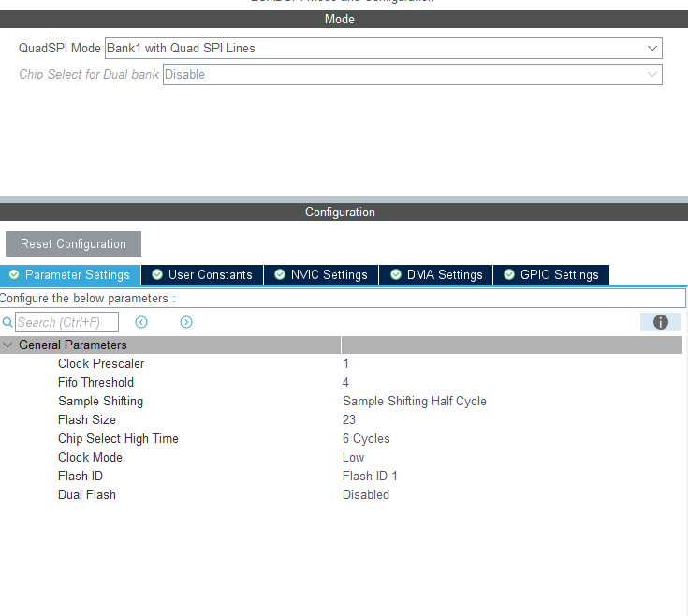Image resolution: width=688 pixels, height=616 pixels.
Task: Click the Reset Configuration button
Action: (73, 244)
